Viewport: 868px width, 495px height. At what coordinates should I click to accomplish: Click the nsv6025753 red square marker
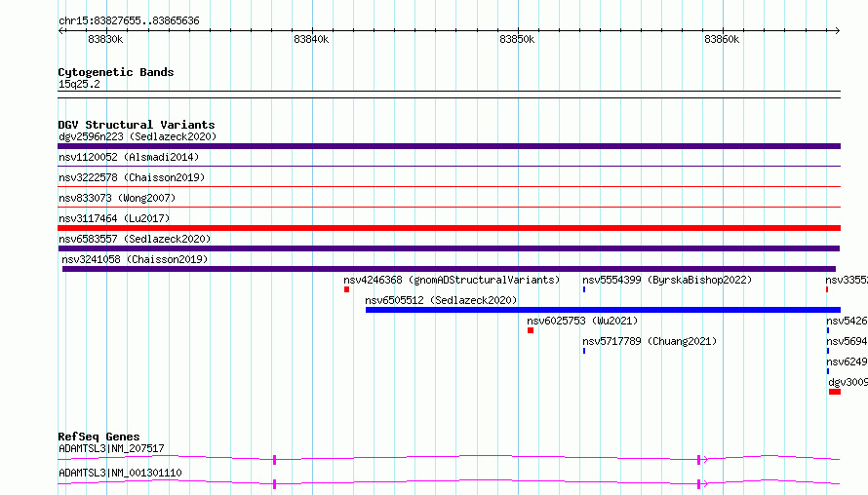(531, 330)
